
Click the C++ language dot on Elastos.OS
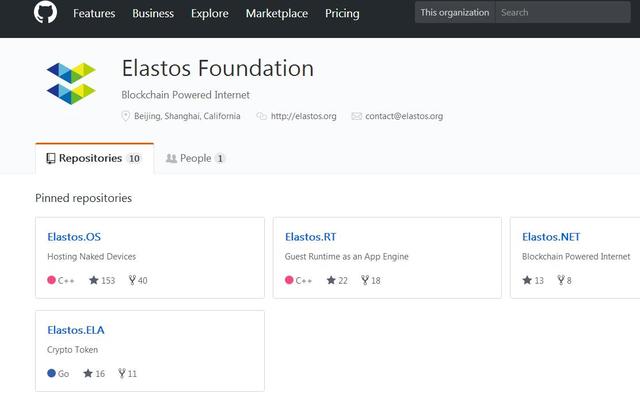[51, 280]
